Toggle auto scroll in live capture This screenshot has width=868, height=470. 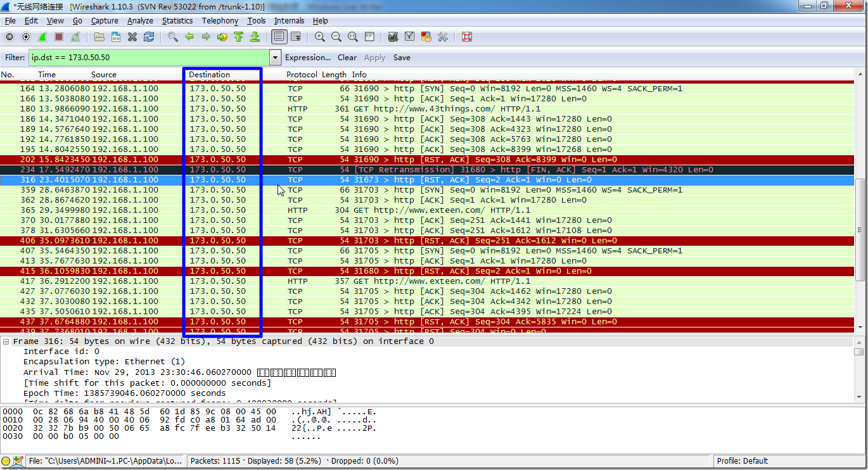(295, 37)
